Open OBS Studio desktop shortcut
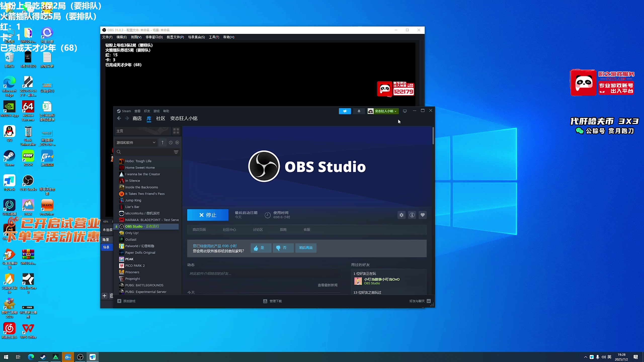Screen dimensions: 644x362 (x=28, y=183)
